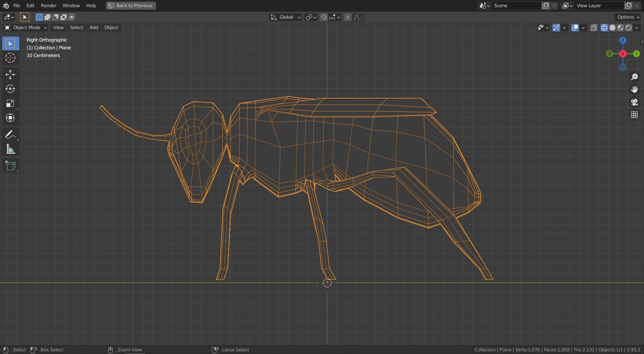Open the File menu
The width and height of the screenshot is (644, 354).
[x=16, y=6]
